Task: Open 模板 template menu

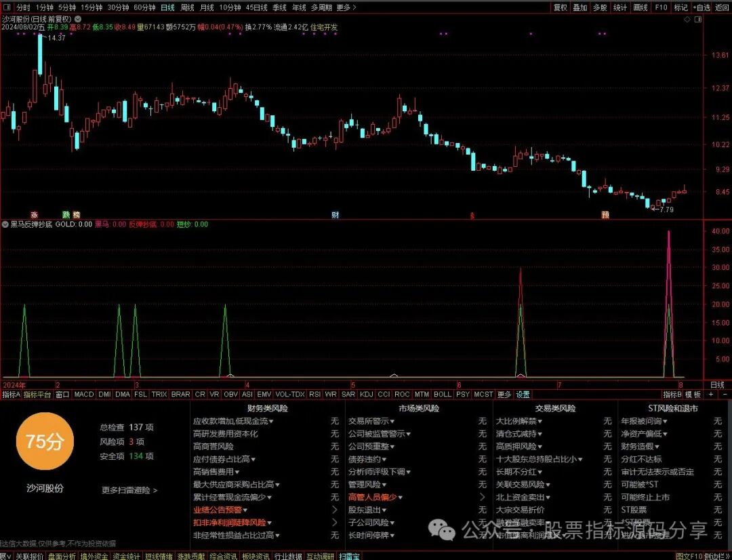Action: [x=693, y=394]
